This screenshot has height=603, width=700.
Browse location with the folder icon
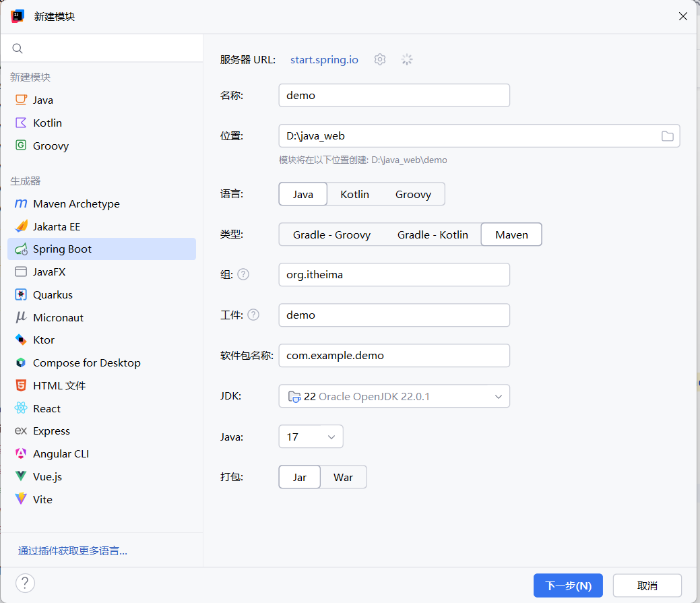(668, 136)
